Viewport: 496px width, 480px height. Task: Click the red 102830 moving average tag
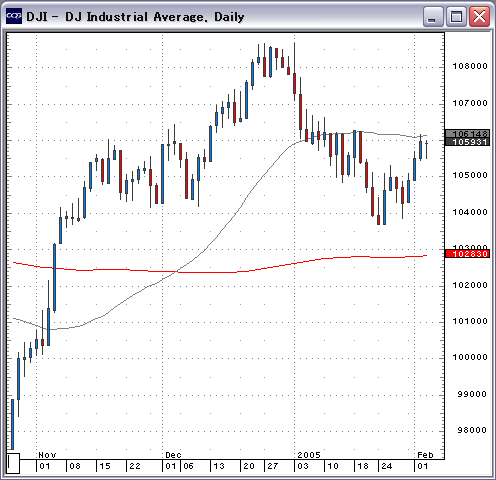coord(467,254)
